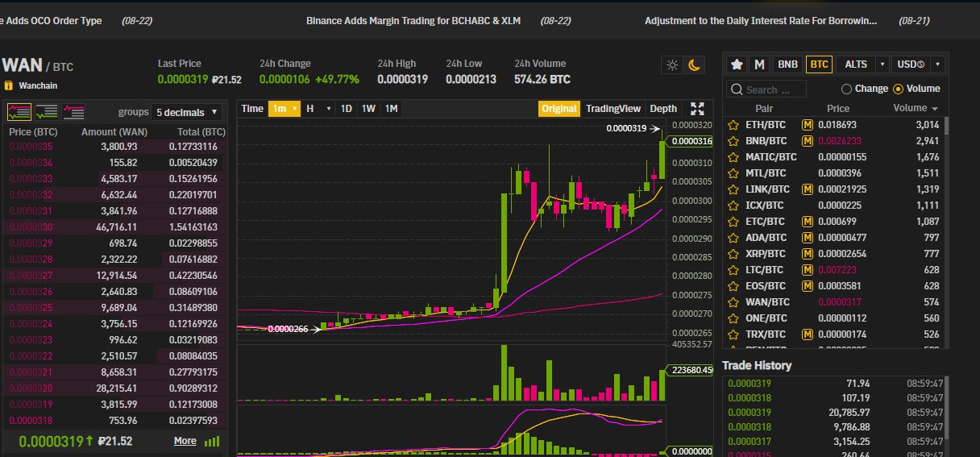Open the H hourly interval dropdown
The height and width of the screenshot is (457, 980).
pos(318,109)
